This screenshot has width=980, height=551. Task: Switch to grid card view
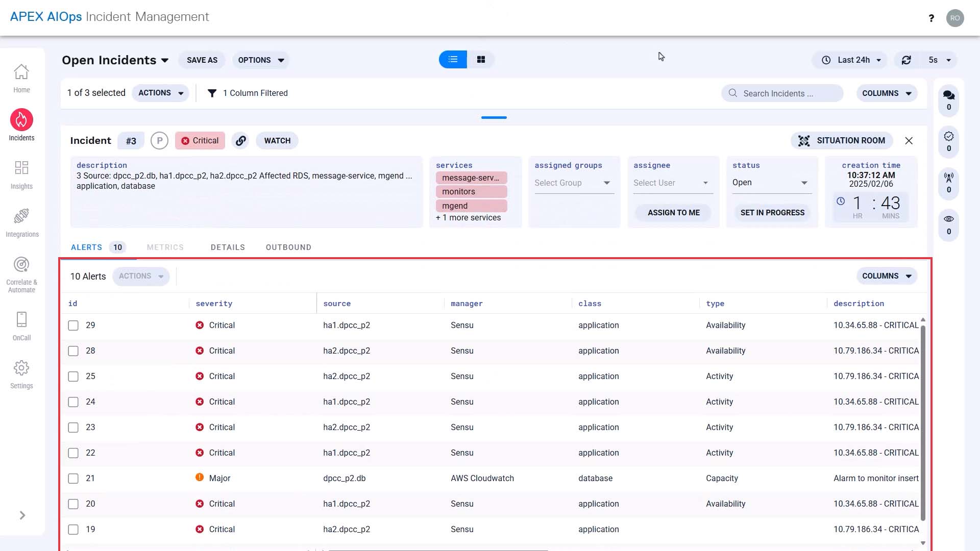point(481,60)
